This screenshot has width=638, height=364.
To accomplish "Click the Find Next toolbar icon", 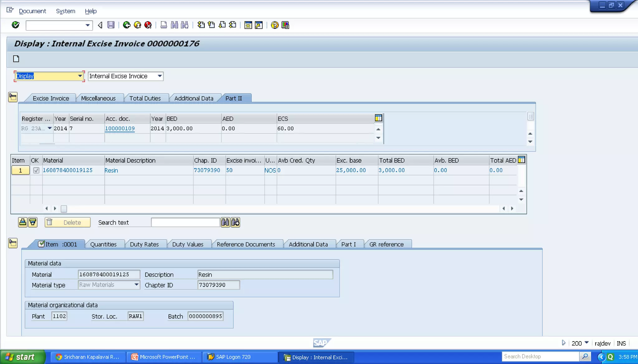I will tap(185, 25).
